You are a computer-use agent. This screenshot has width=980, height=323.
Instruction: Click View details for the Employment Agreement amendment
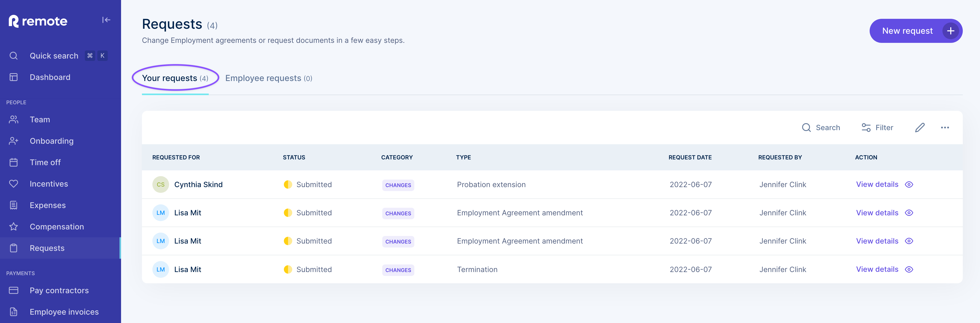click(877, 212)
